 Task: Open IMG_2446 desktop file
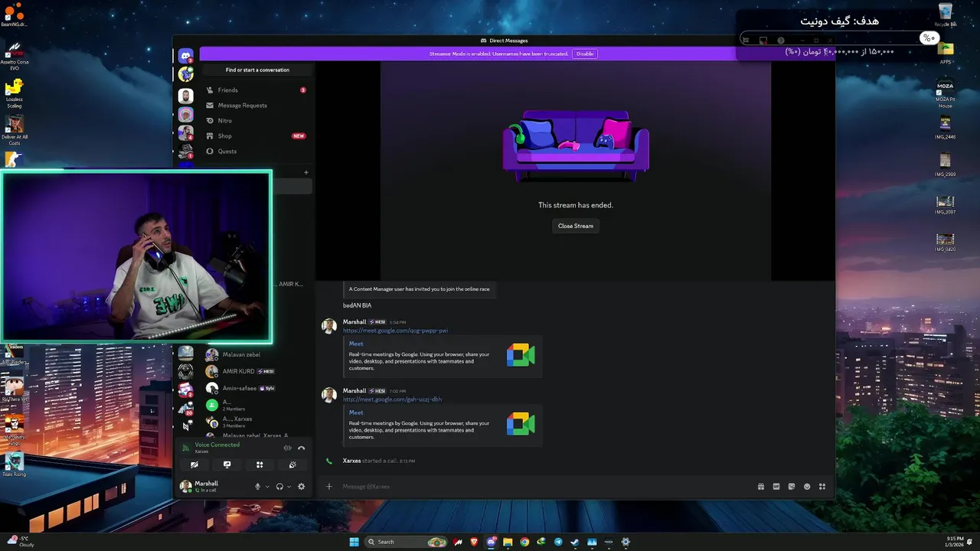click(946, 127)
